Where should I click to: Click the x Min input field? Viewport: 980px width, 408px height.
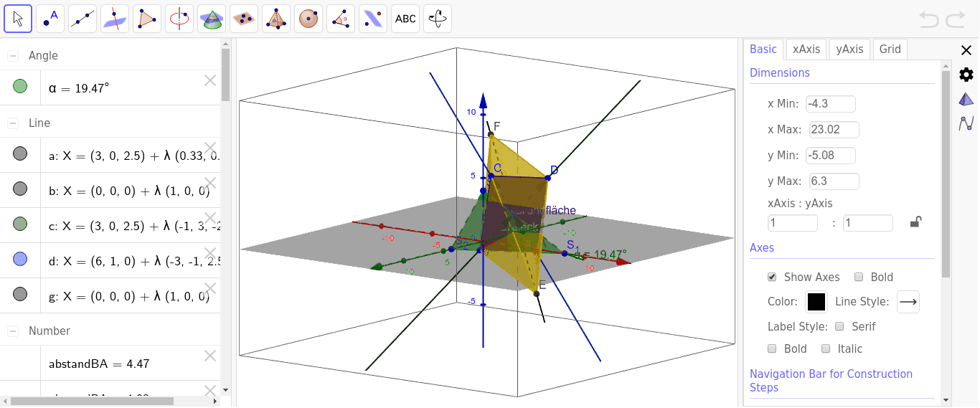coord(831,104)
